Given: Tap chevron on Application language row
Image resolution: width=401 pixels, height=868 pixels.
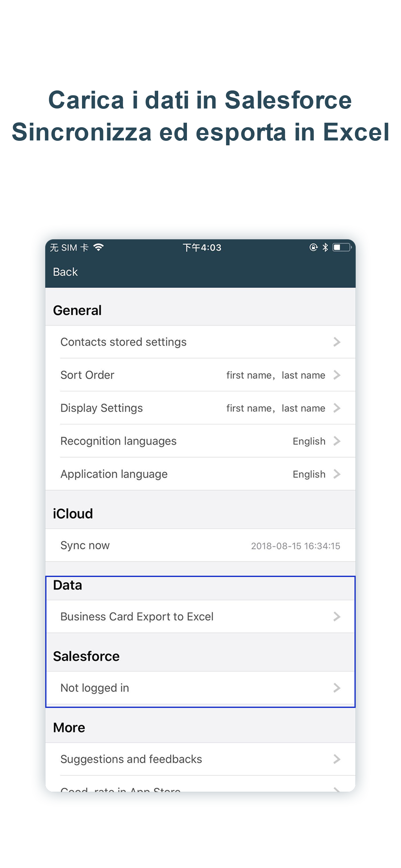Looking at the screenshot, I should click(337, 474).
